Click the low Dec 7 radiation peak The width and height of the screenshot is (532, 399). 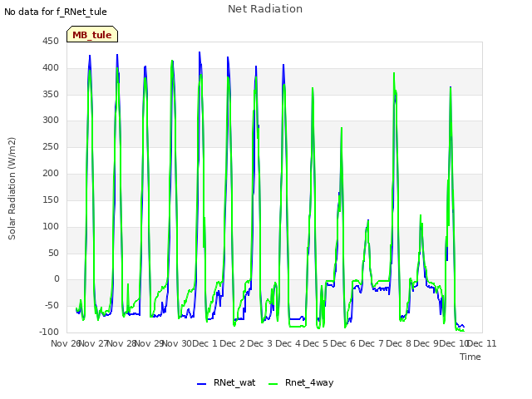[368, 220]
